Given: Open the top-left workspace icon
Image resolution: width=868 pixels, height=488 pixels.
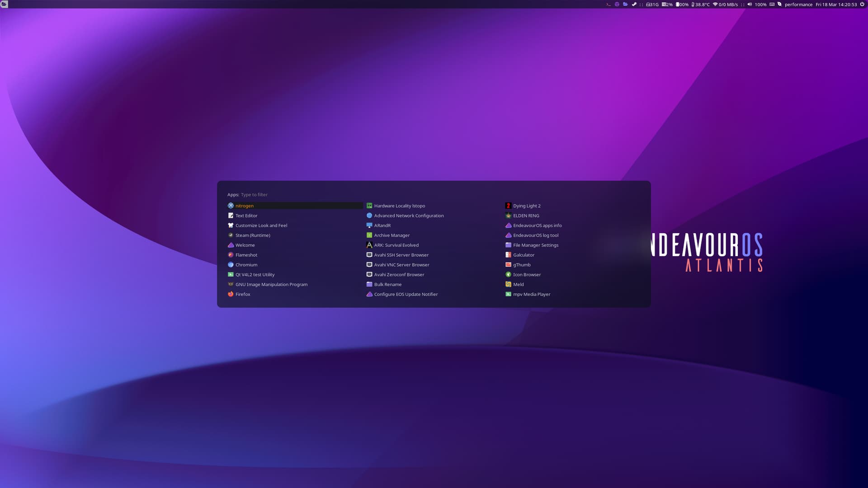Looking at the screenshot, I should 4,4.
